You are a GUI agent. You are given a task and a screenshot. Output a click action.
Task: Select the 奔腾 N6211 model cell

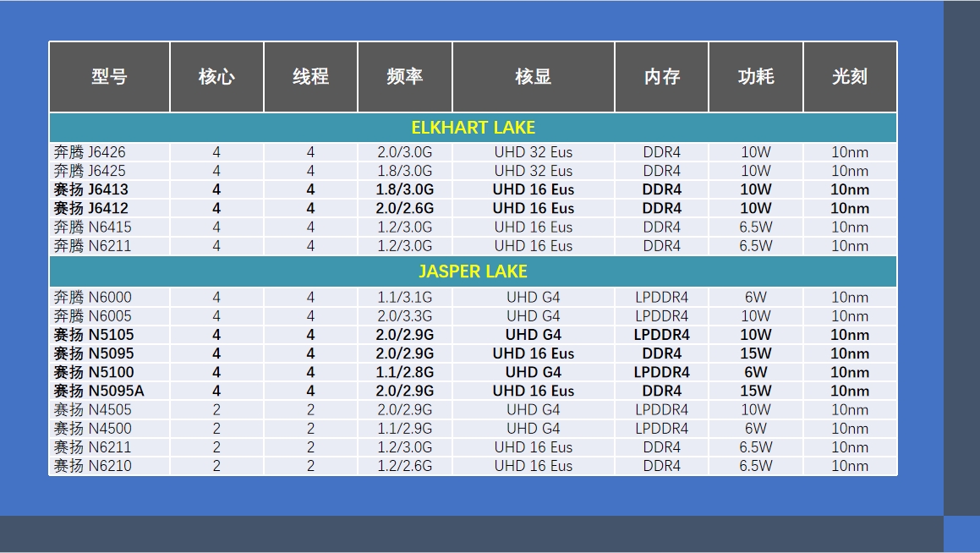pos(109,245)
